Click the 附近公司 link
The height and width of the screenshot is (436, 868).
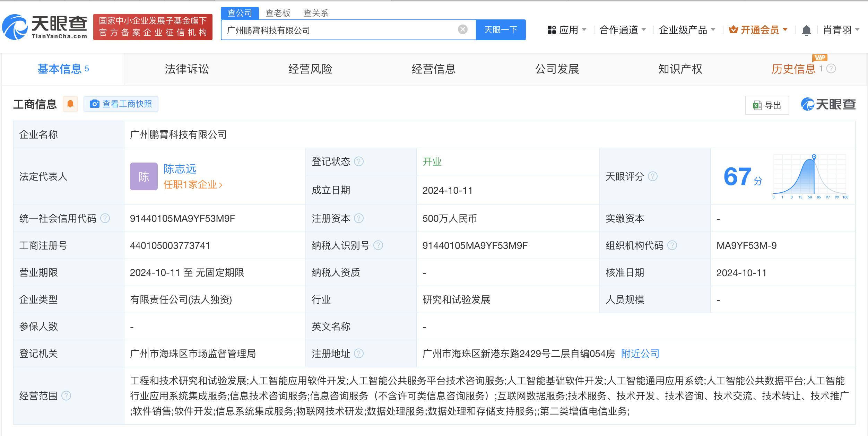(640, 354)
